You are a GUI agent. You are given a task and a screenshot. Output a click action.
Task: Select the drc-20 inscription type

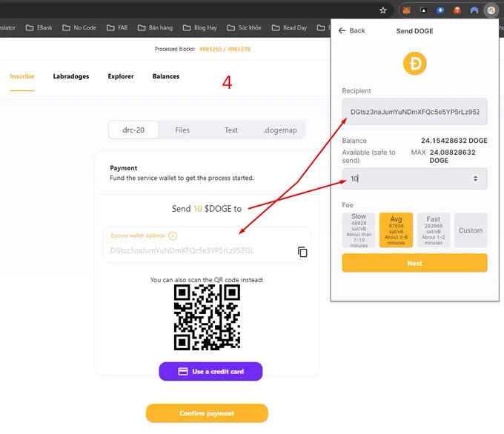[133, 130]
